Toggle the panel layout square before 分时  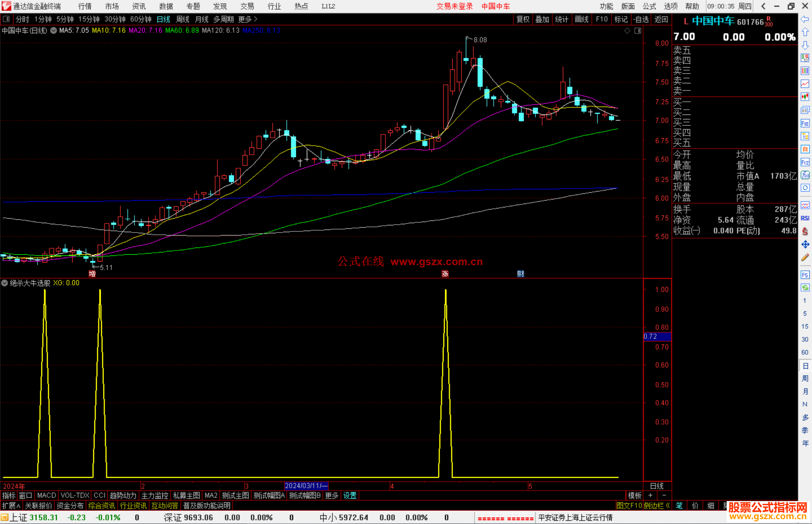[x=6, y=19]
